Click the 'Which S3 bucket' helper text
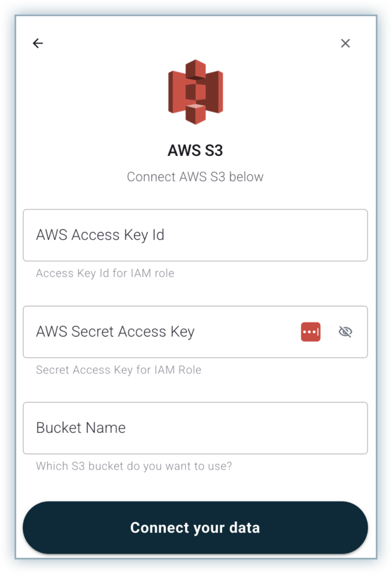 [x=134, y=466]
